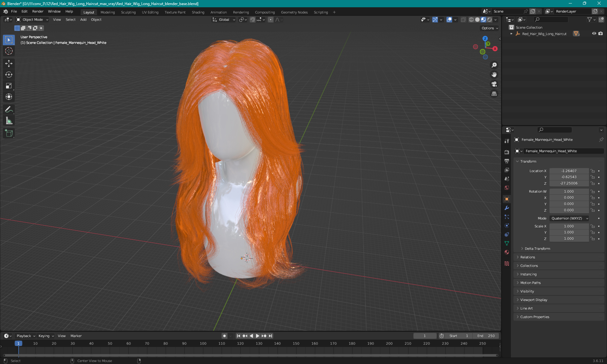The image size is (607, 364).
Task: Switch to solid viewport shading
Action: [x=477, y=20]
